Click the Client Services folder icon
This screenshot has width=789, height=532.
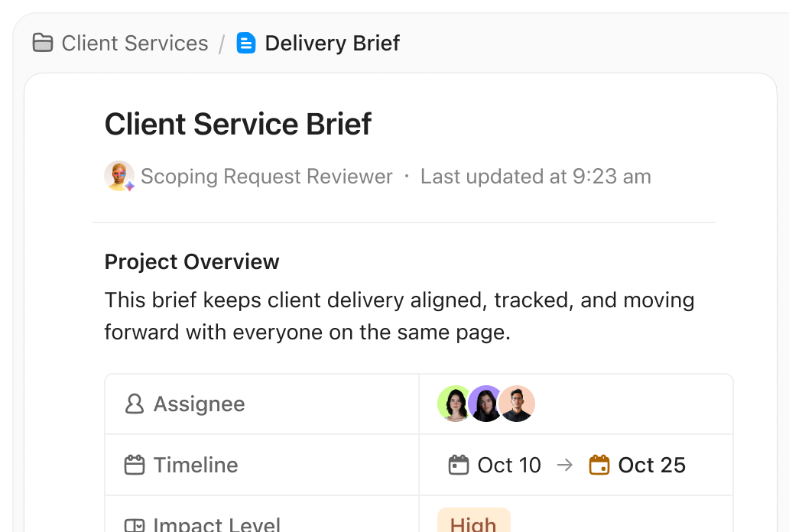click(43, 43)
